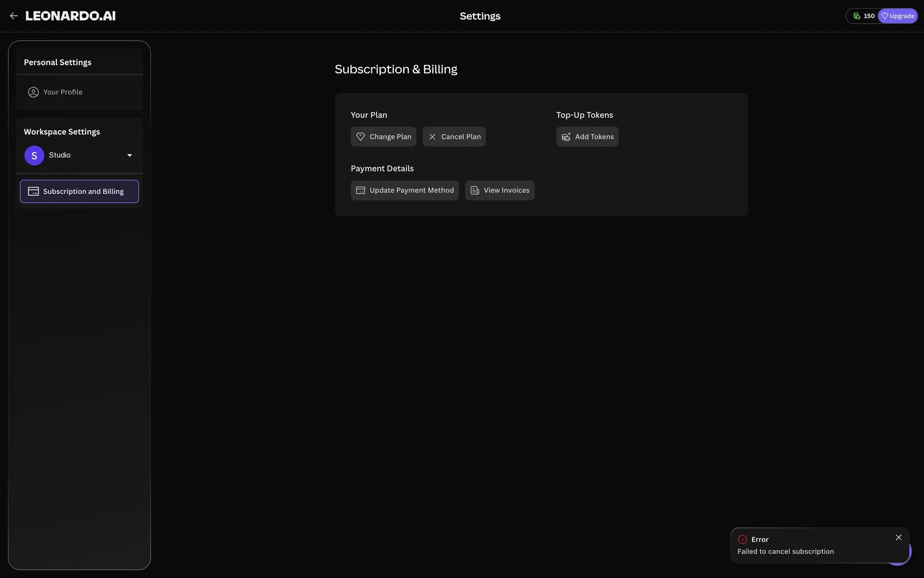Open View Invoices
Screen dimensions: 924x578
[500, 190]
